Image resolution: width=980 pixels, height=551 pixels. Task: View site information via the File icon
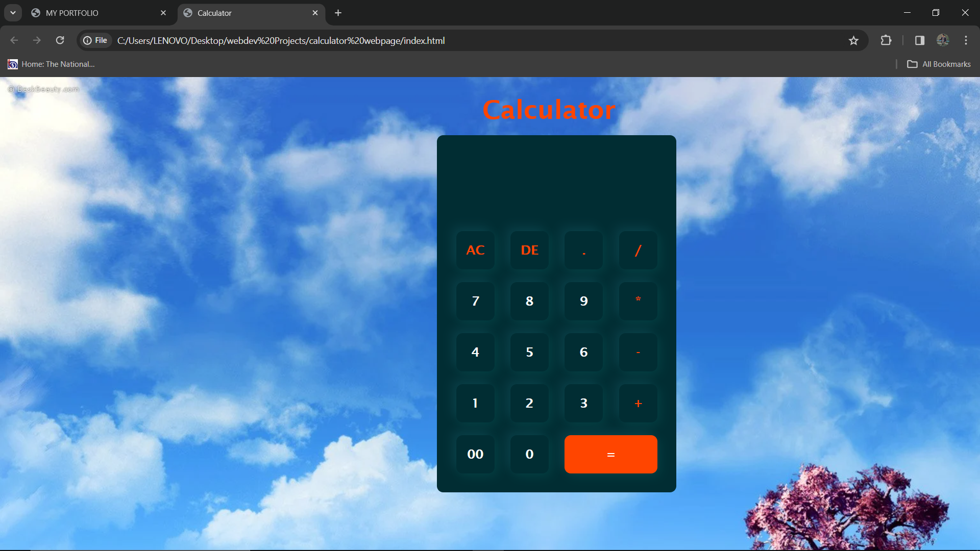click(x=95, y=40)
